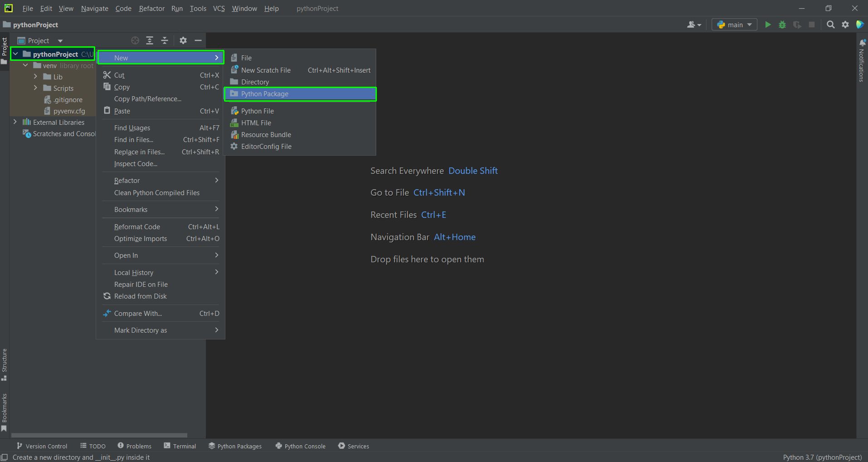Click select opened file target icon
868x462 pixels.
pos(135,40)
